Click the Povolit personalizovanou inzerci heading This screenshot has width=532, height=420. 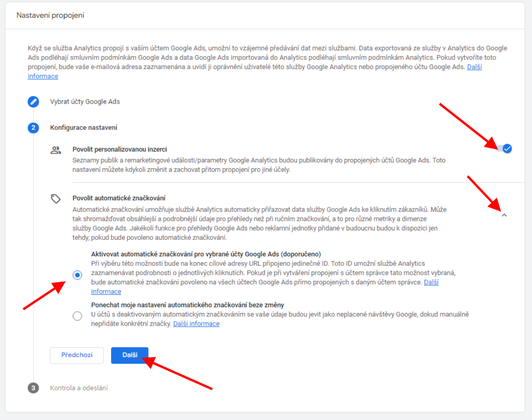119,149
